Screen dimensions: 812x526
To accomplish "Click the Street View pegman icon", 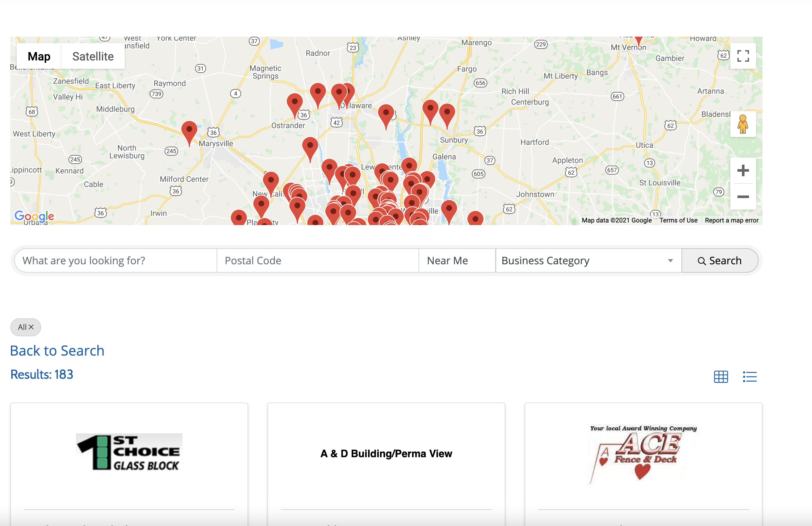I will [743, 124].
